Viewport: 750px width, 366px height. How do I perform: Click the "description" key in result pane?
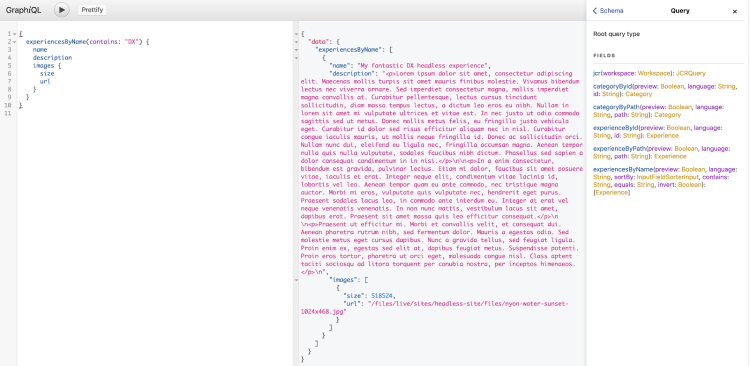pos(354,74)
